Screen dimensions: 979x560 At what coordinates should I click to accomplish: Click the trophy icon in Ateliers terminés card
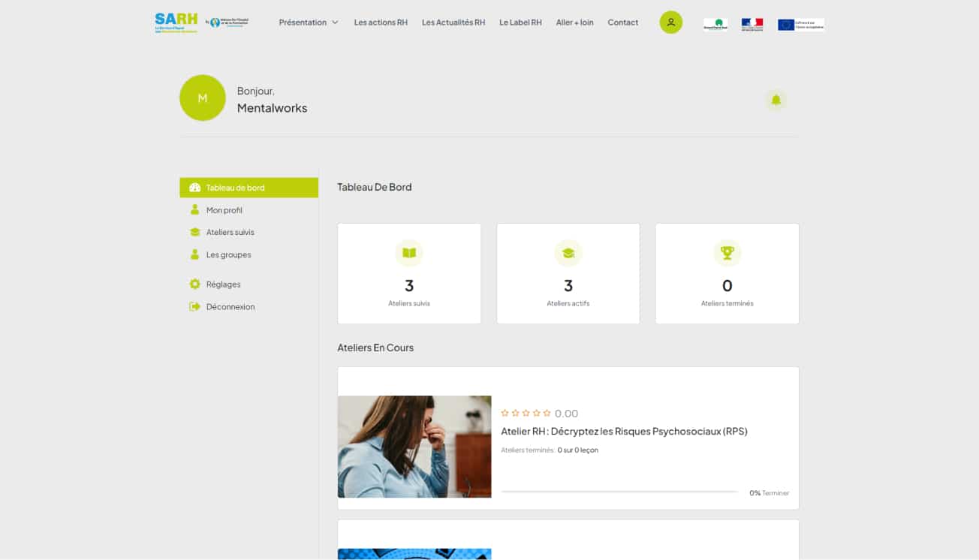click(727, 253)
